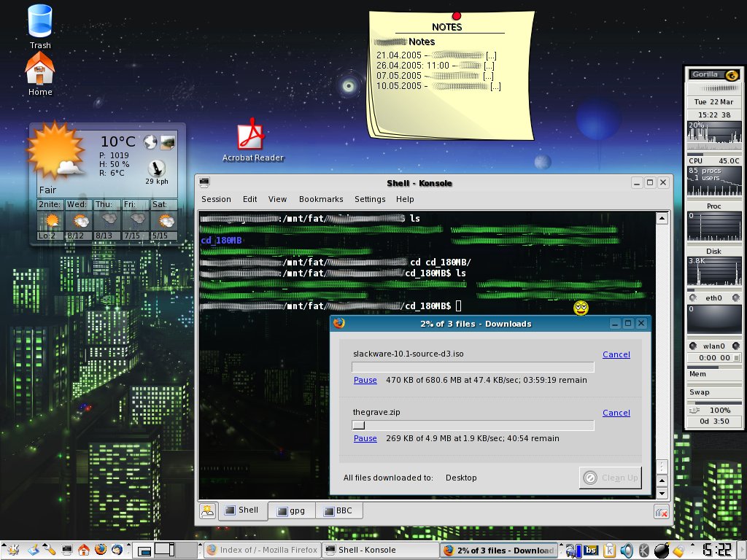Screen dimensions: 747x560
Task: Click the black bomb tray icon
Action: [662, 550]
